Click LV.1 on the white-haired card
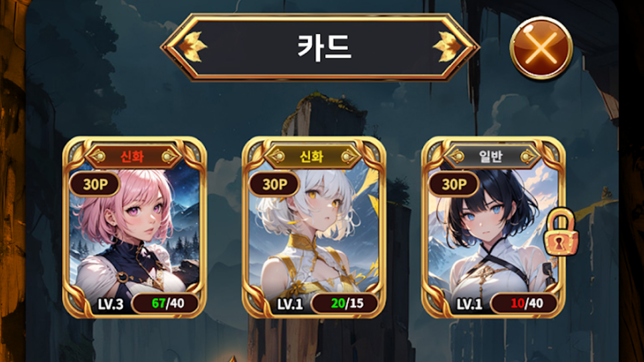 (290, 304)
